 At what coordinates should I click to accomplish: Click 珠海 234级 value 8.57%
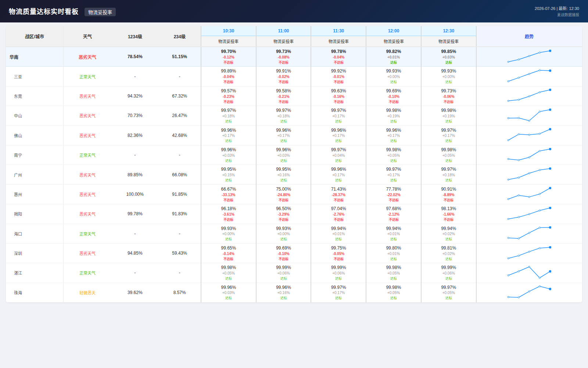(x=179, y=293)
